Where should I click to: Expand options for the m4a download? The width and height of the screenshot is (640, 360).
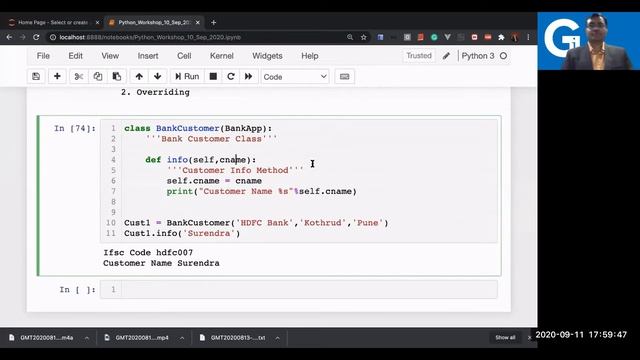click(87, 338)
